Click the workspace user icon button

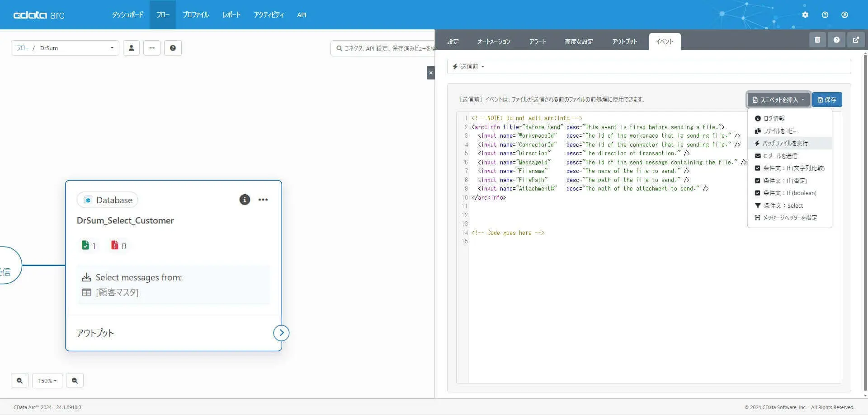(131, 48)
